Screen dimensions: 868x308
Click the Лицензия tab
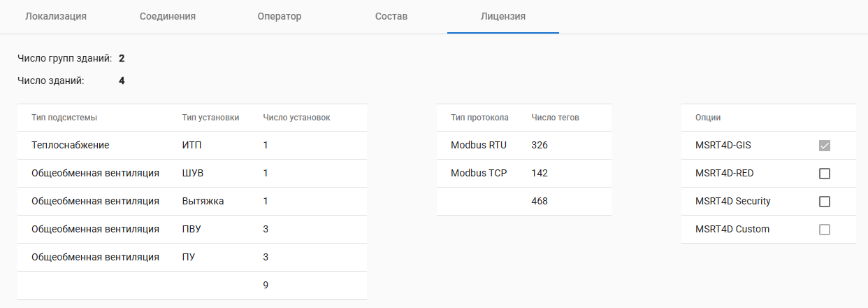(x=503, y=16)
